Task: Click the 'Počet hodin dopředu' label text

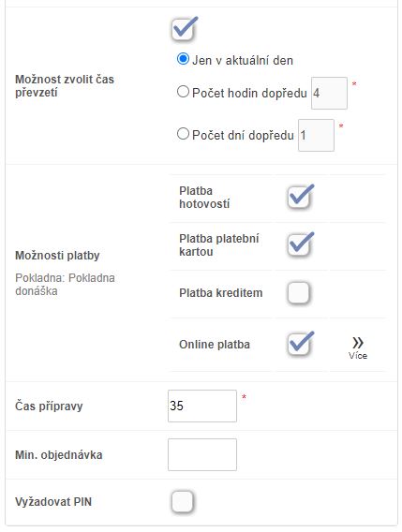Action: pos(249,93)
